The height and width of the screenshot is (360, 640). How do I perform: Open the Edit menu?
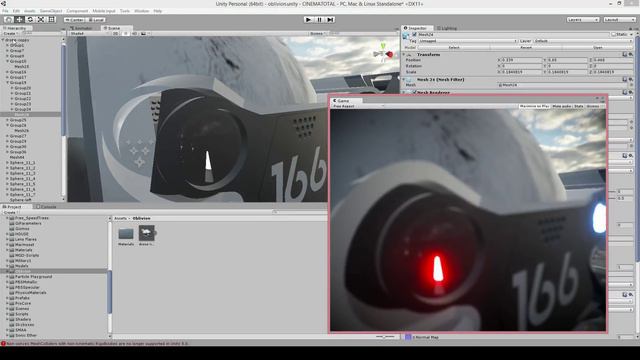[x=16, y=11]
